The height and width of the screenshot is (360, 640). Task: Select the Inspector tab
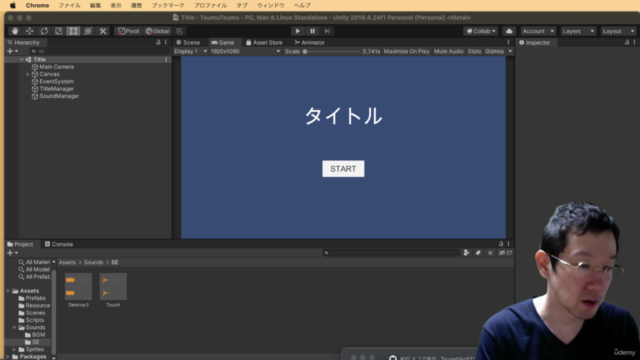(535, 42)
